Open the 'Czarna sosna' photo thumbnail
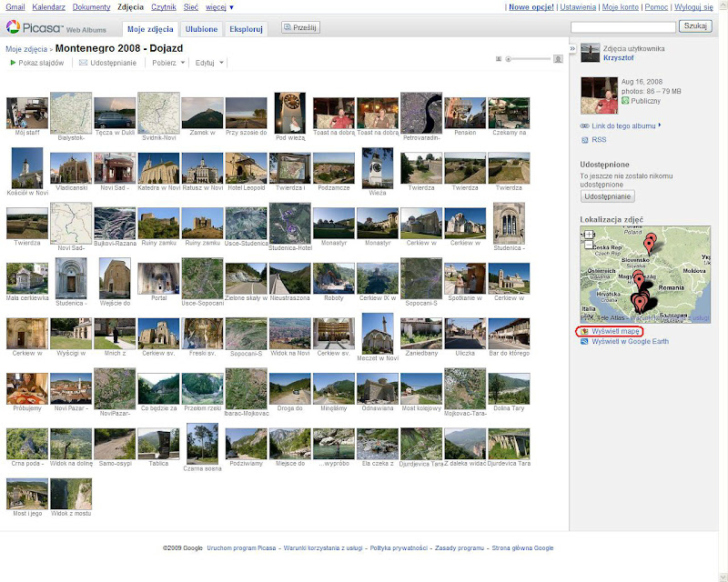The width and height of the screenshot is (728, 582). [202, 443]
